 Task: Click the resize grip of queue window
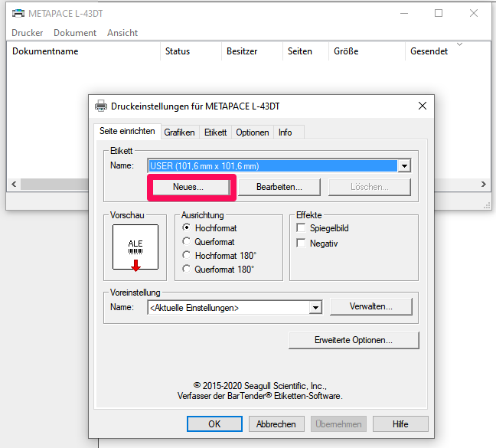tap(487, 206)
